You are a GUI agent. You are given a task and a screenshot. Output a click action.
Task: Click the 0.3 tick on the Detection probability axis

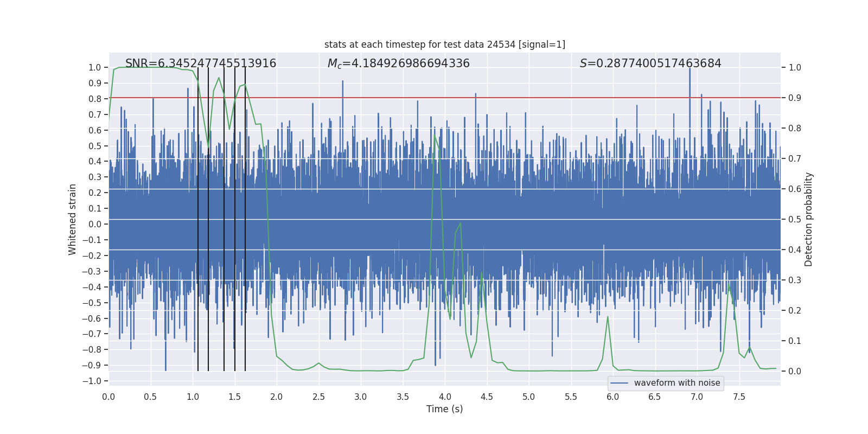click(795, 280)
